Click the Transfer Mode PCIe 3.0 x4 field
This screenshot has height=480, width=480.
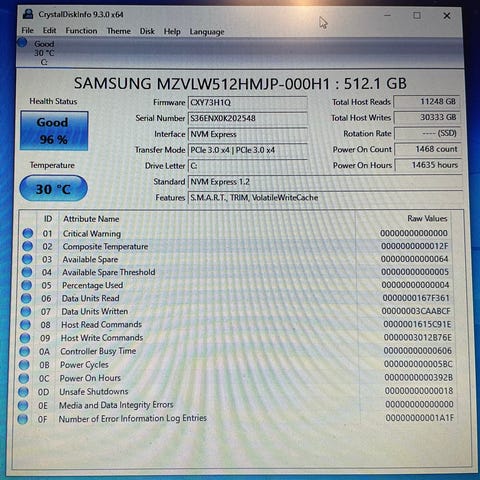click(248, 150)
